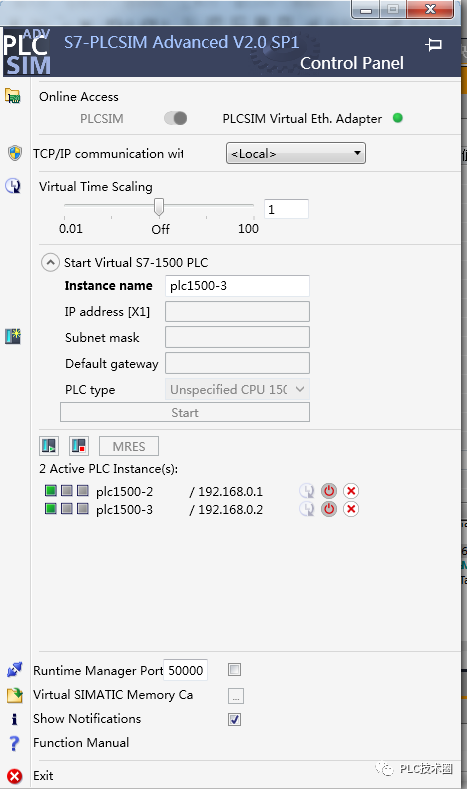
Task: Click the Online Access network card icon
Action: (13, 96)
